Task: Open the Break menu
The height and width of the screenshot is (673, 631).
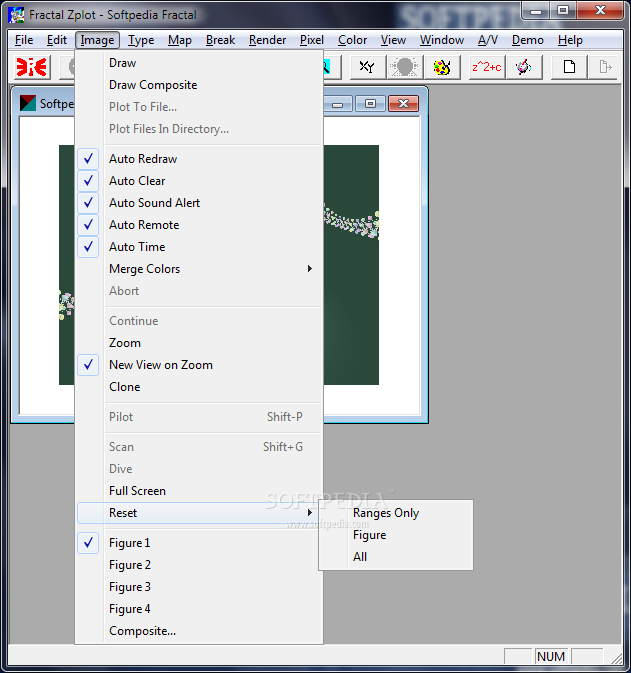Action: tap(220, 40)
